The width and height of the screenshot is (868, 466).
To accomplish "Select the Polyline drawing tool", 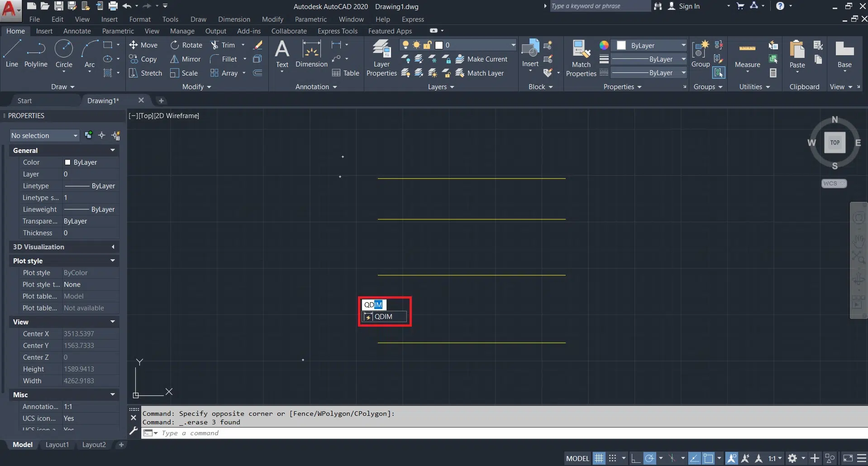I will click(x=36, y=54).
